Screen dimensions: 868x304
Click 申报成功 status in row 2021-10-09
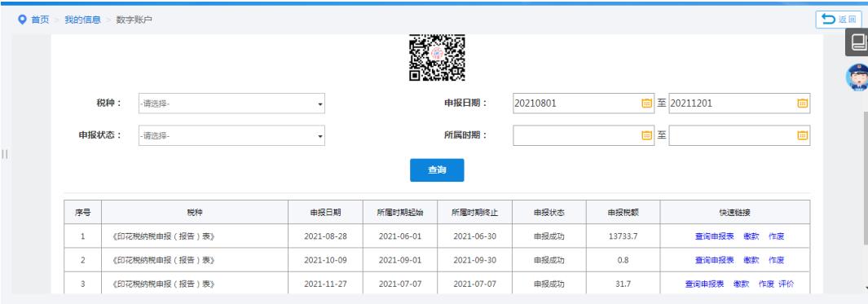[549, 260]
